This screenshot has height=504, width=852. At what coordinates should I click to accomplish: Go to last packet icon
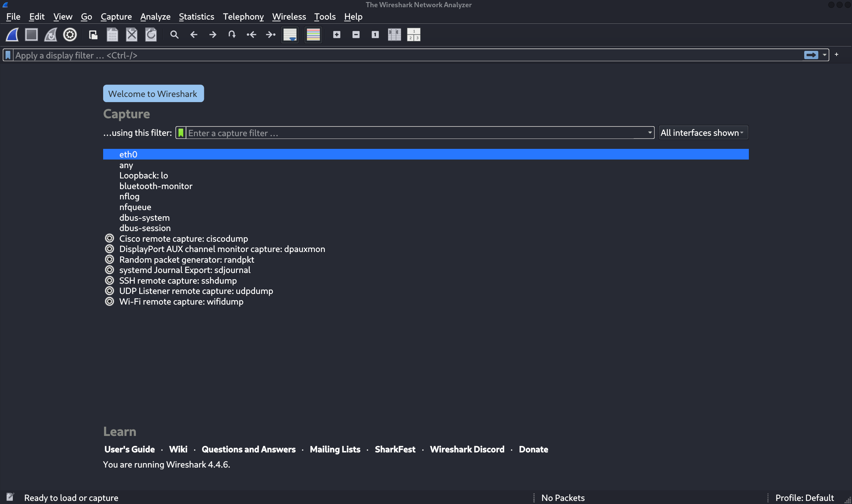[271, 35]
